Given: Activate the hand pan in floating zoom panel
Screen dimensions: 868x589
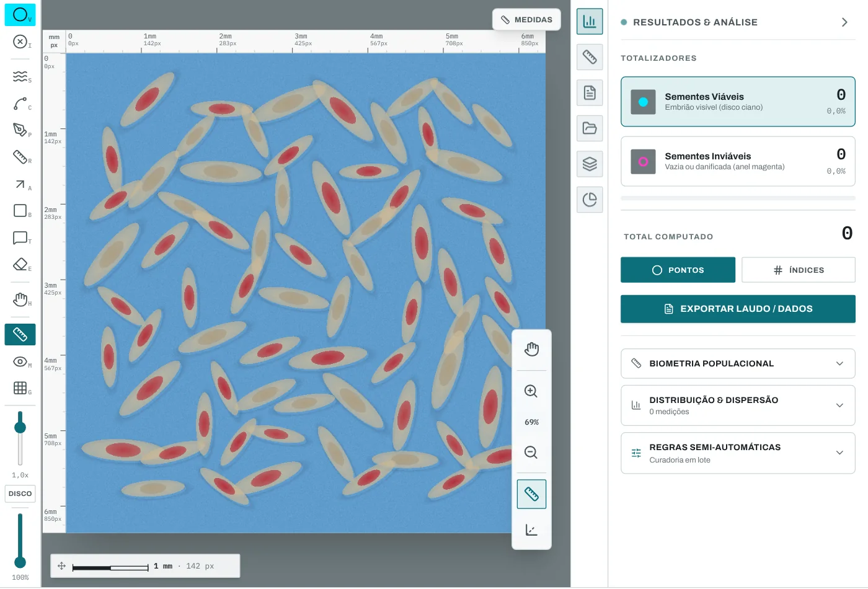Looking at the screenshot, I should 531,350.
